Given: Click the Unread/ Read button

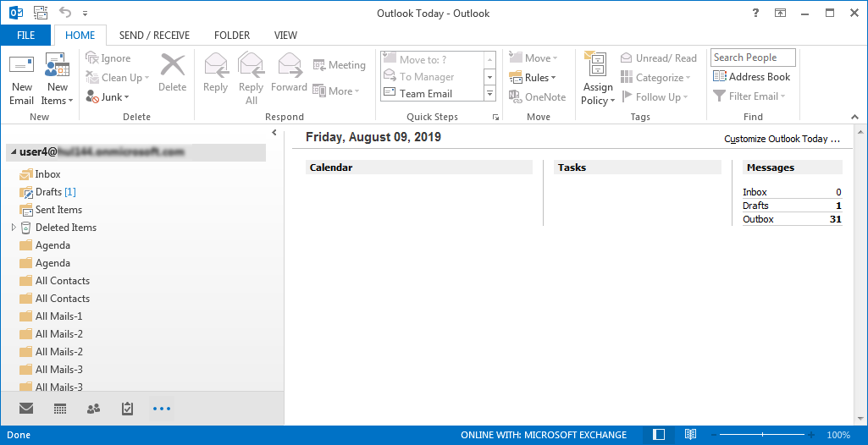Looking at the screenshot, I should point(658,58).
